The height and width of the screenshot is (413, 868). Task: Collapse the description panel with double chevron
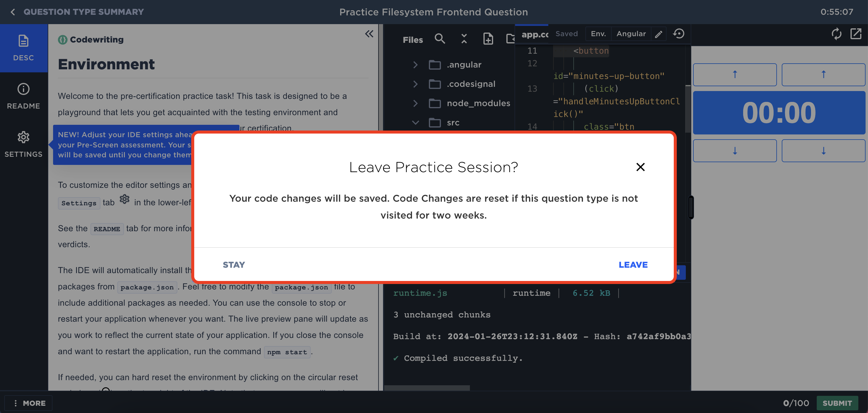pyautogui.click(x=369, y=34)
